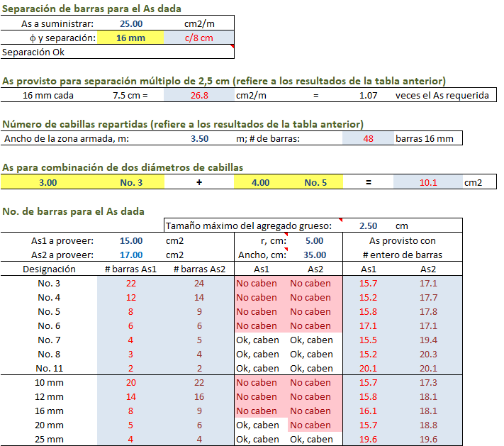Click the 18.8 As2 provided value
This screenshot has height=446, width=504.
click(x=428, y=425)
